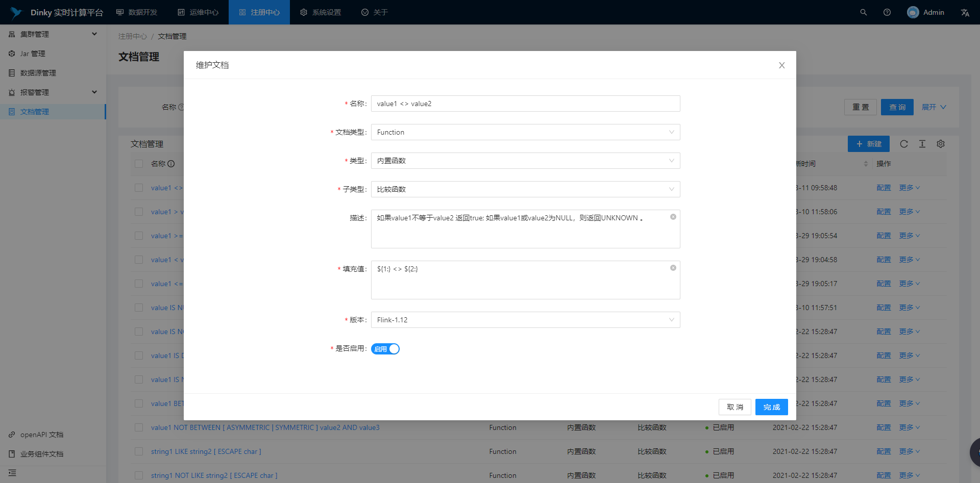
Task: Click the 重置 reset button
Action: (861, 107)
